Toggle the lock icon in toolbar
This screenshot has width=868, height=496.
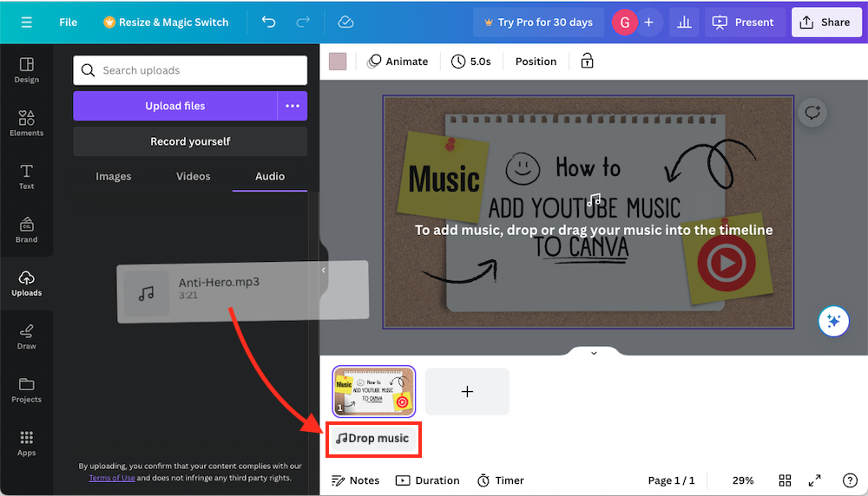pyautogui.click(x=588, y=61)
